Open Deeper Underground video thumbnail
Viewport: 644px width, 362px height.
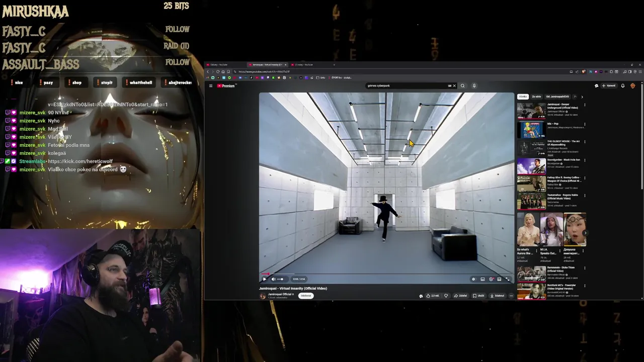coord(531,111)
